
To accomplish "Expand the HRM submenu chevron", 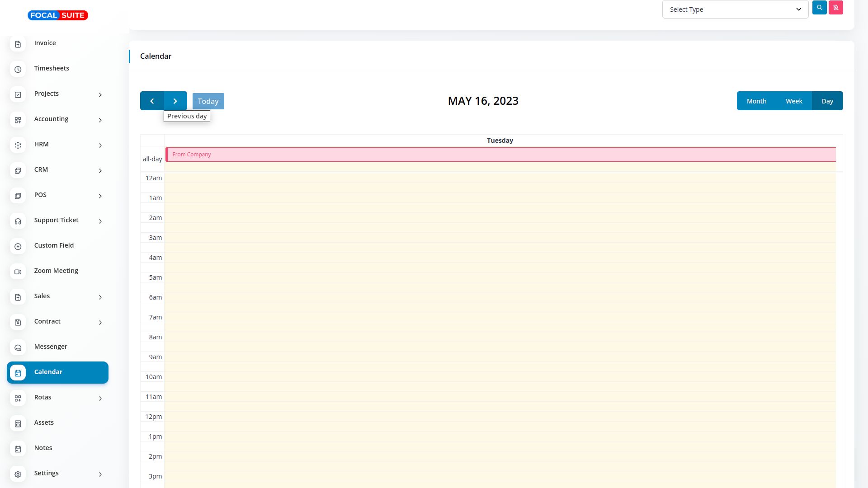I will (100, 145).
